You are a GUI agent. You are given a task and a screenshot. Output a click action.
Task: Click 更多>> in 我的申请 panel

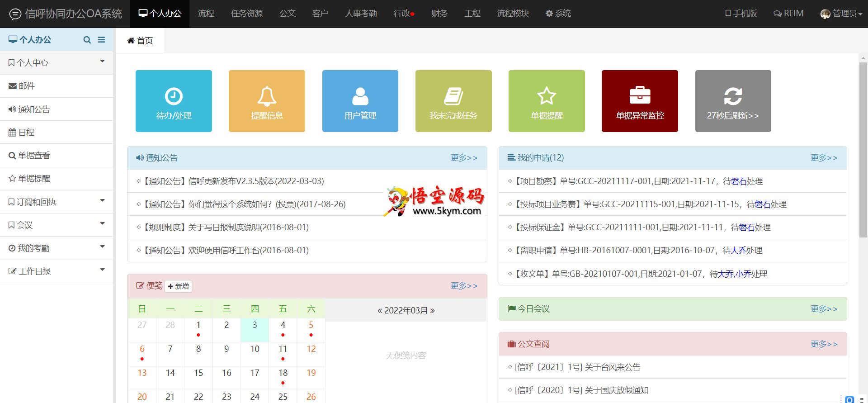tap(824, 158)
